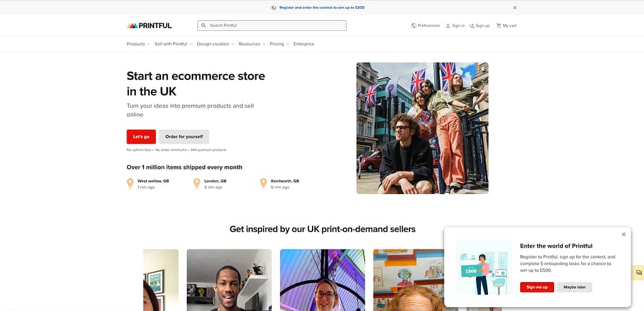Click the Kenilworth, GB text

pos(285,181)
